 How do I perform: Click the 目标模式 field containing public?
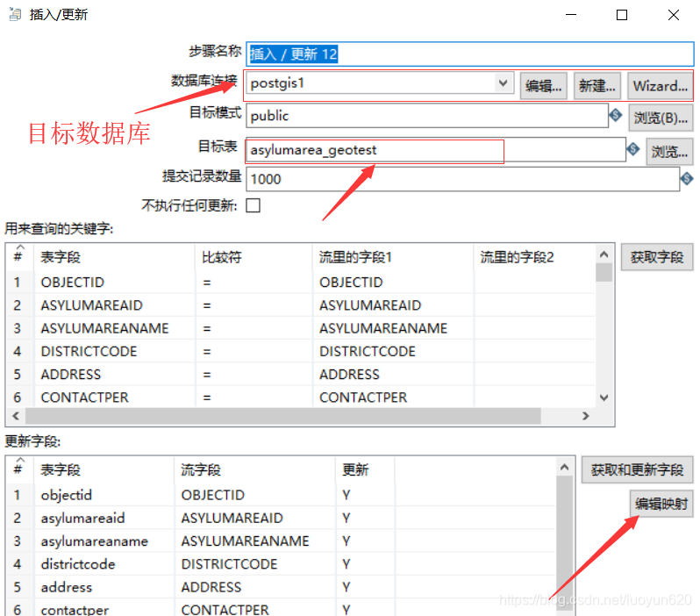click(427, 116)
